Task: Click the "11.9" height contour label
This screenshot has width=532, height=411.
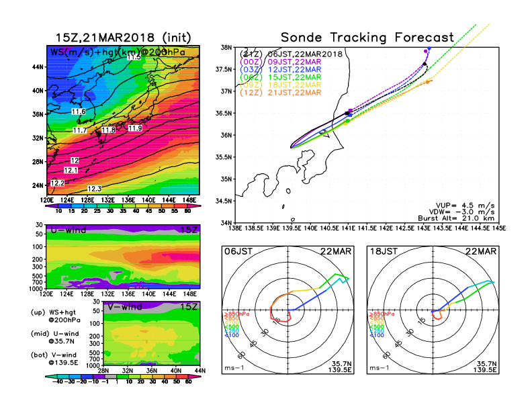Action: pyautogui.click(x=135, y=128)
